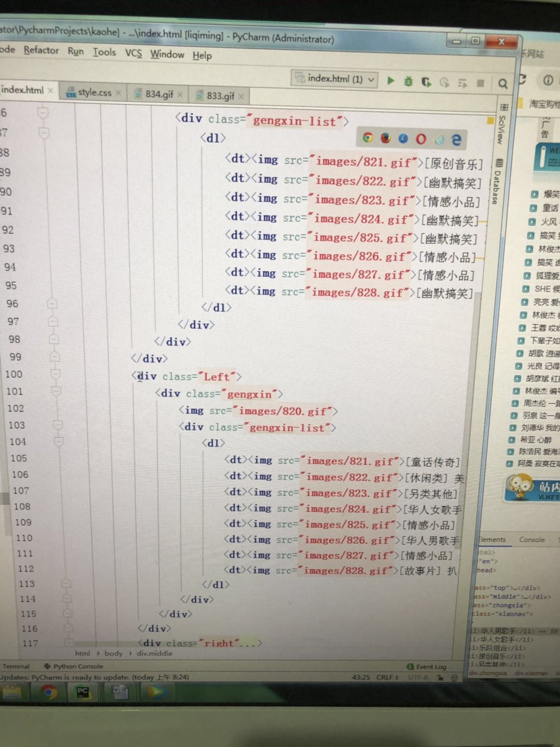Screen dimensions: 560x747
Task: Switch to Console tab in browser DevTools
Action: [x=531, y=539]
